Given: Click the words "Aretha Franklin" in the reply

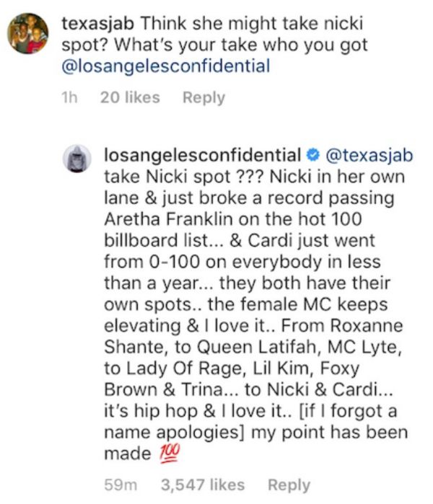Looking at the screenshot, I should 168,219.
